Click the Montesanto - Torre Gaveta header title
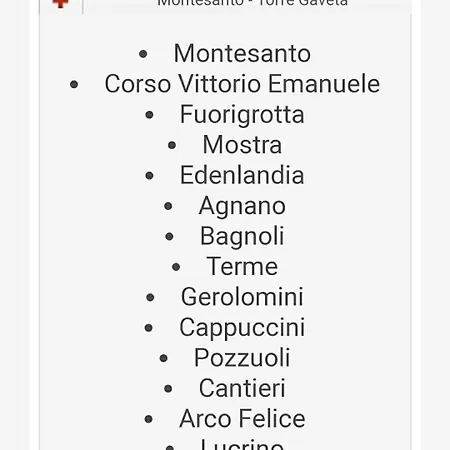Viewport: 450px width, 450px height. pyautogui.click(x=252, y=3)
